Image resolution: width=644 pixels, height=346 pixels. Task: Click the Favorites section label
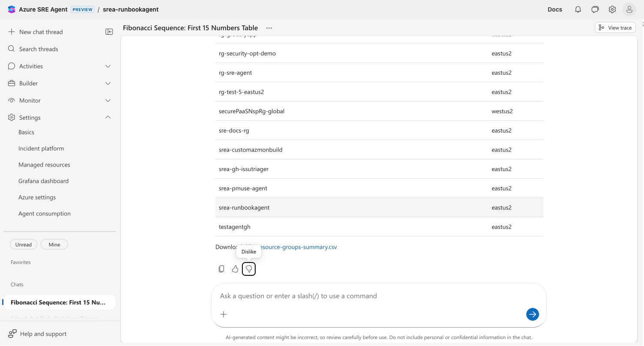click(21, 262)
